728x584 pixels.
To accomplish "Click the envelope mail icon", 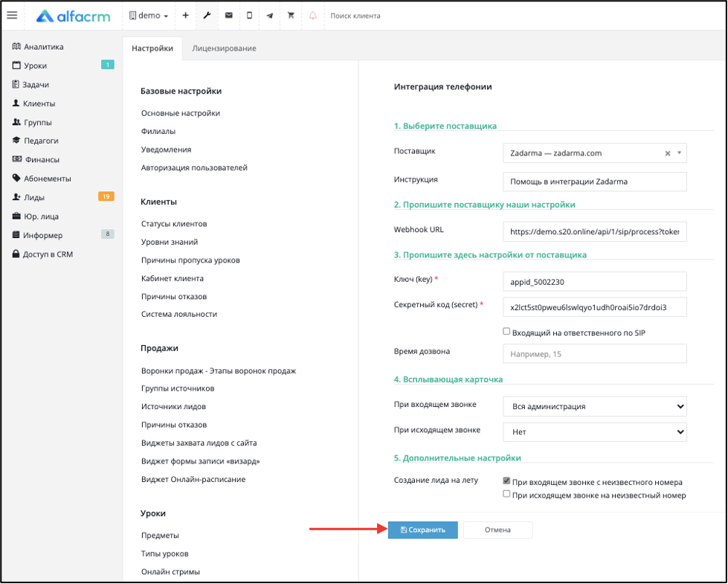I will click(x=228, y=16).
